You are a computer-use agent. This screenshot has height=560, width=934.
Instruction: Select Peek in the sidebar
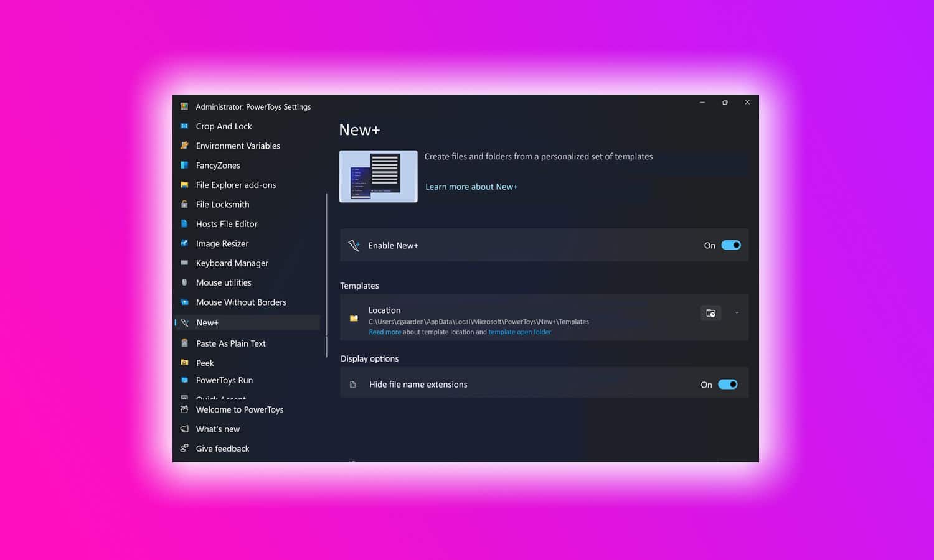click(x=205, y=363)
